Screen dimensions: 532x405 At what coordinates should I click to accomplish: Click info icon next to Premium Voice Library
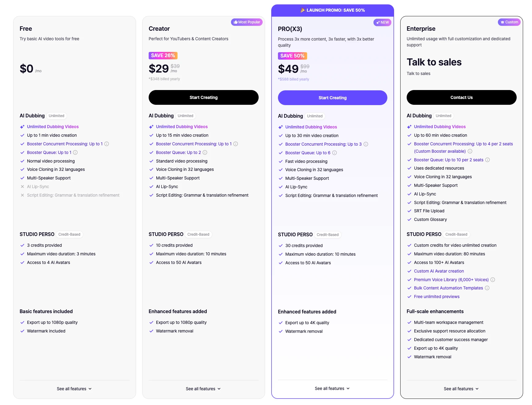tap(493, 280)
